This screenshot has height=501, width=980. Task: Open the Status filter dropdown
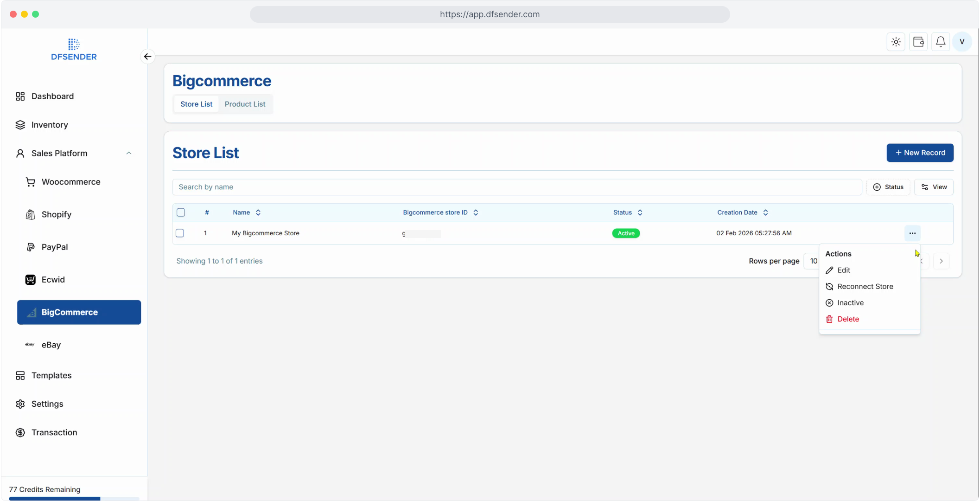[x=888, y=187]
